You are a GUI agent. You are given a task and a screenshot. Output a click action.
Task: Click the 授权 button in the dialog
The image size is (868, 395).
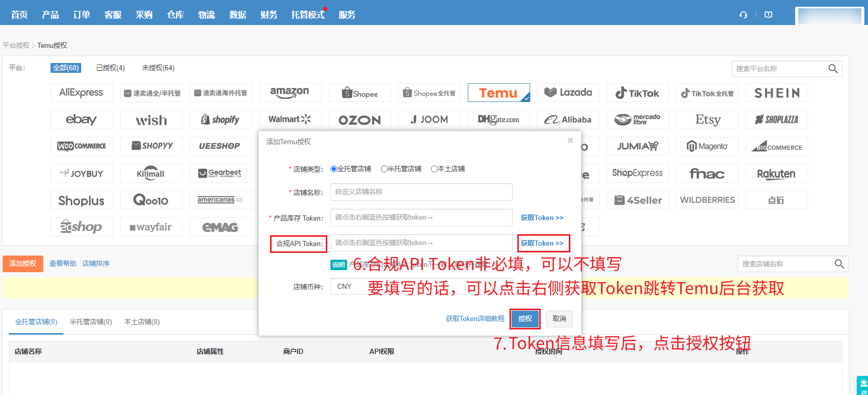(525, 318)
